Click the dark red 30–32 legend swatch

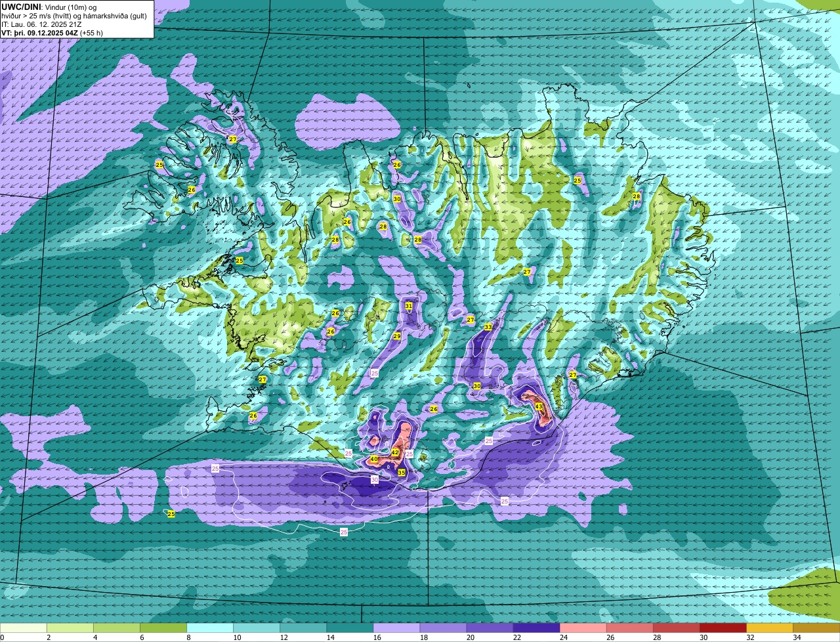tap(723, 628)
